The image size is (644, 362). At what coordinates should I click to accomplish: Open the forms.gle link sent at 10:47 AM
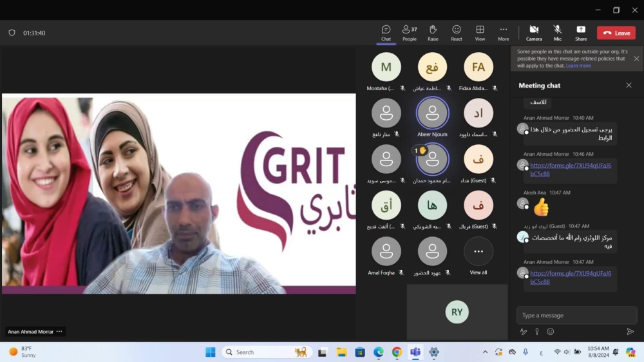(571, 278)
